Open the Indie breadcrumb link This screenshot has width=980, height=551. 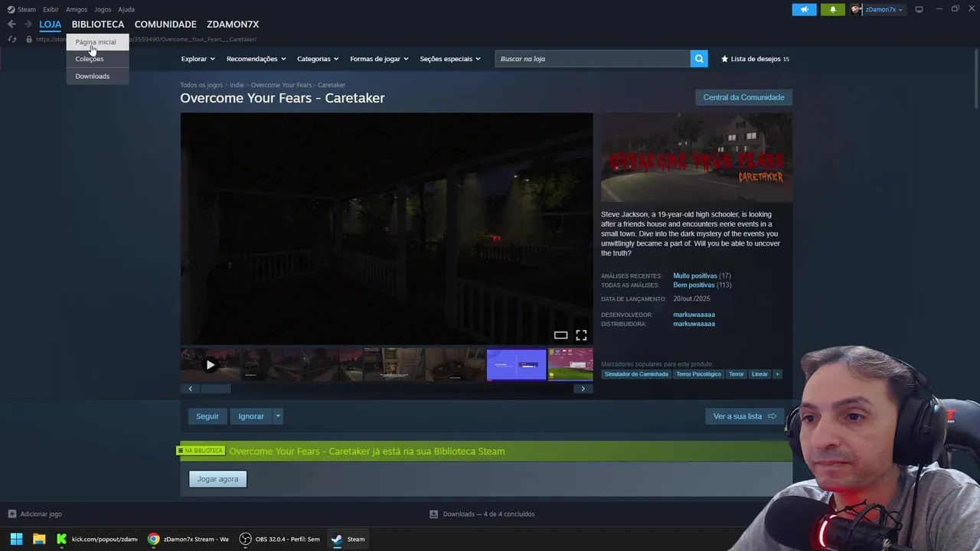click(x=237, y=85)
